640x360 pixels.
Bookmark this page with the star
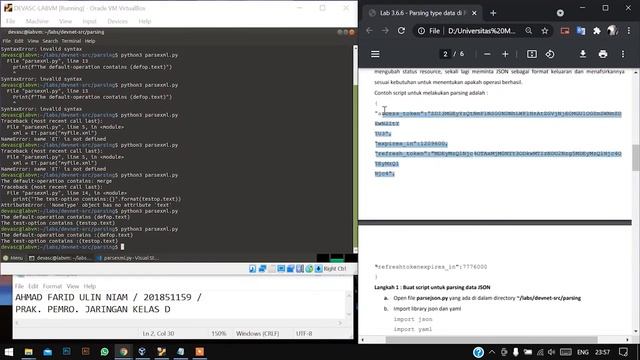544,31
